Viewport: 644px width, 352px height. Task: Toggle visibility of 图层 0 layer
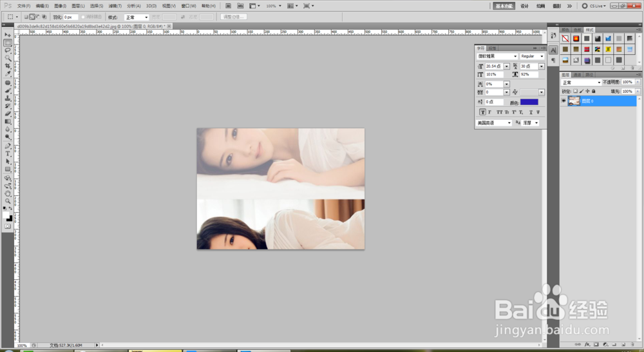click(563, 101)
